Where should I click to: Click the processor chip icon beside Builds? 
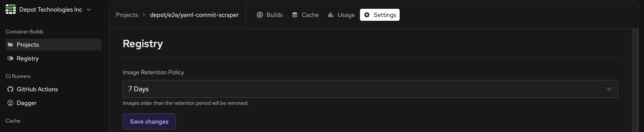click(260, 15)
